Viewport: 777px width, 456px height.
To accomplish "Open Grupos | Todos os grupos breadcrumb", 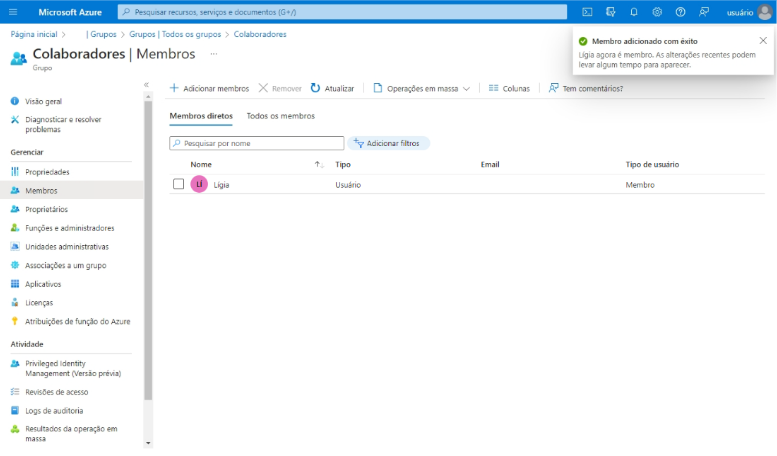I will point(175,34).
